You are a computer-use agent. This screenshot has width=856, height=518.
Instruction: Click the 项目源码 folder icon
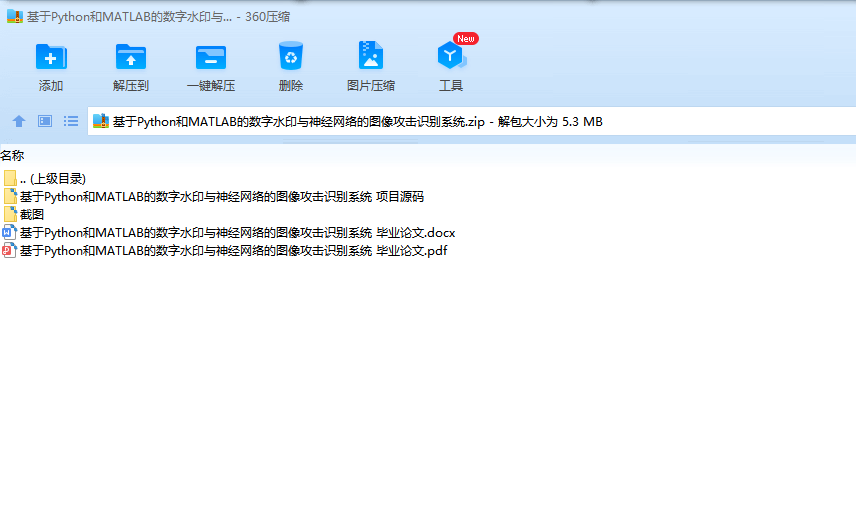point(10,197)
